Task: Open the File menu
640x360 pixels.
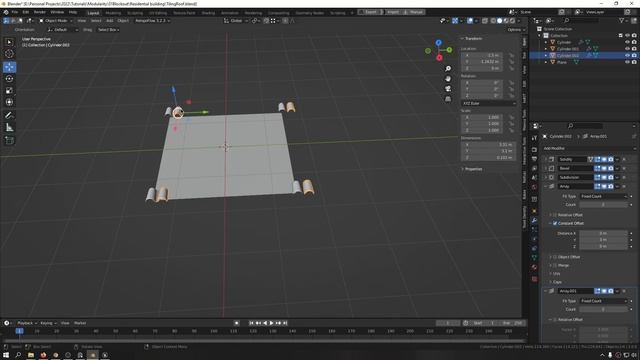Action: (15, 12)
